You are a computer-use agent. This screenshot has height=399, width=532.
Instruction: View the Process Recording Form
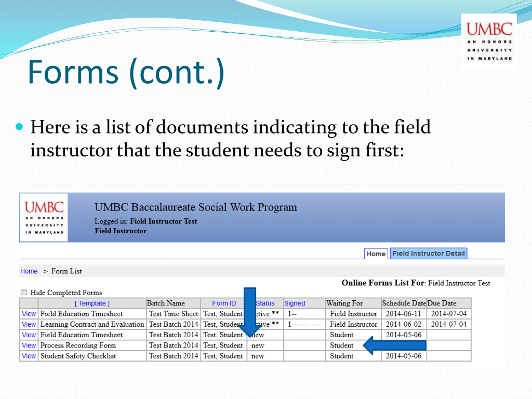coord(29,345)
